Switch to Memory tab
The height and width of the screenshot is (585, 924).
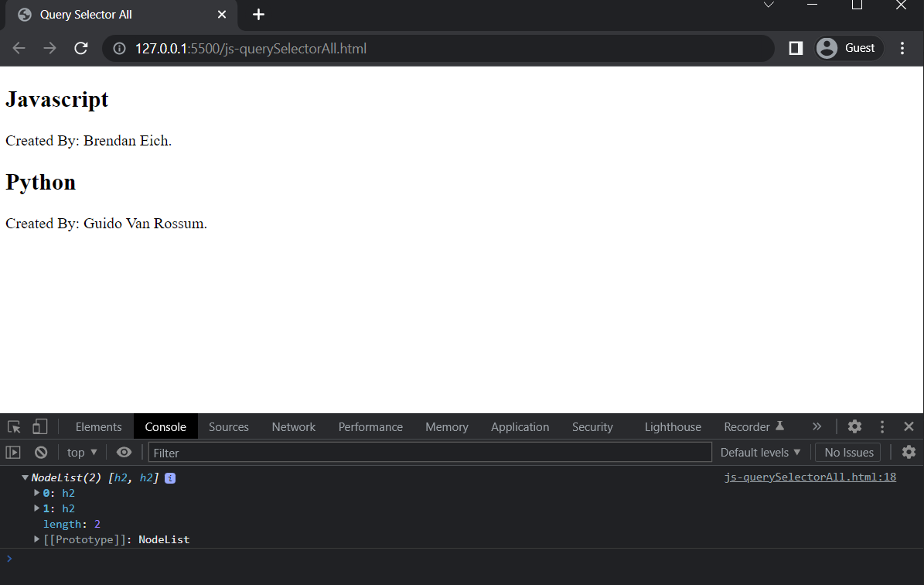click(447, 427)
